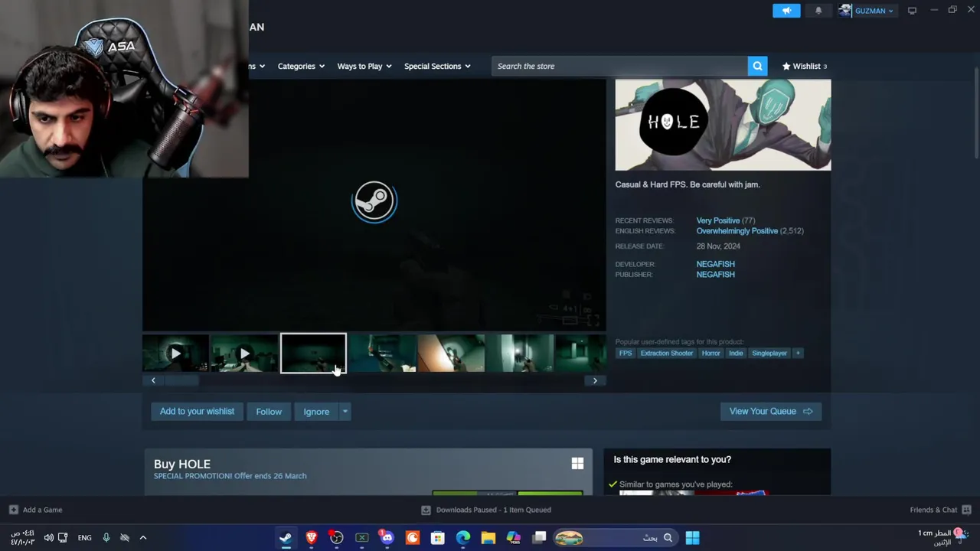The image size is (980, 551).
Task: Open the Ignore options dropdown arrow
Action: 345,412
